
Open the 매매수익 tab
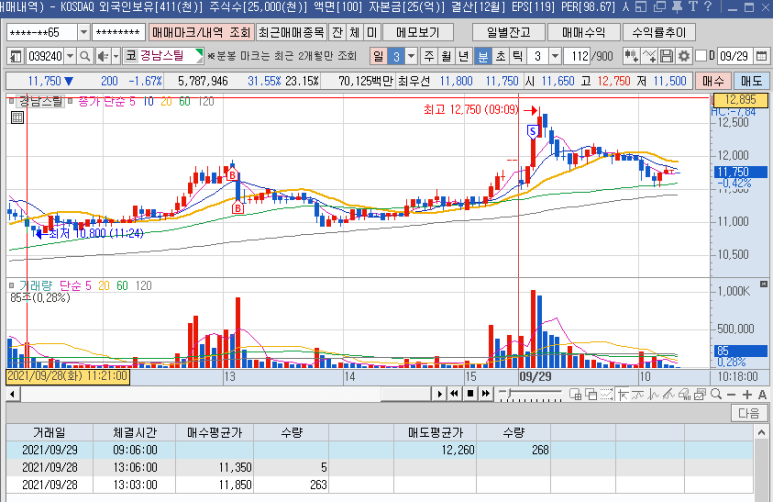click(x=584, y=33)
